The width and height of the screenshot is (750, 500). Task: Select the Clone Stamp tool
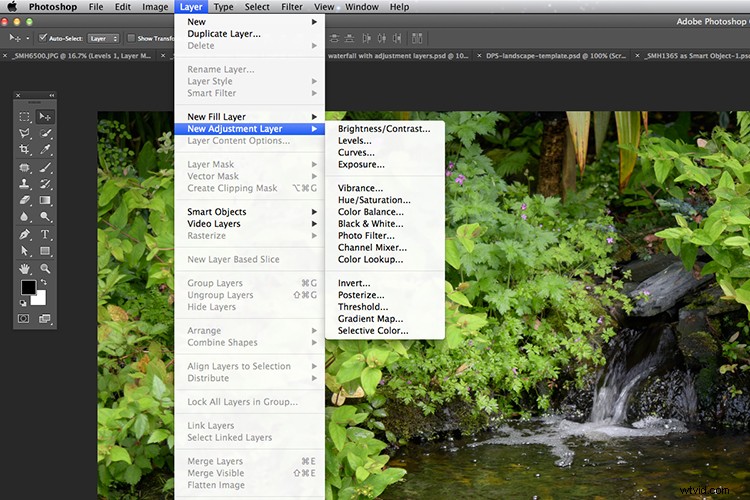[24, 184]
